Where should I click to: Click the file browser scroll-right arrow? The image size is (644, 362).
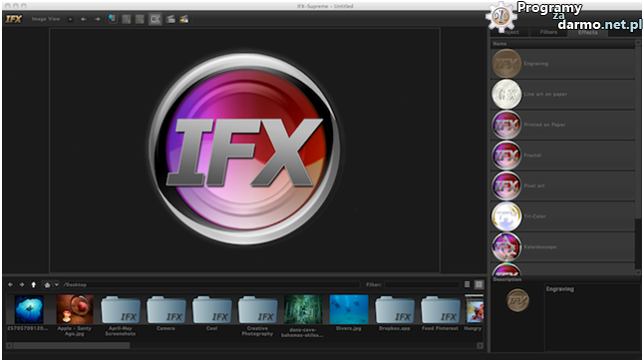pos(480,346)
